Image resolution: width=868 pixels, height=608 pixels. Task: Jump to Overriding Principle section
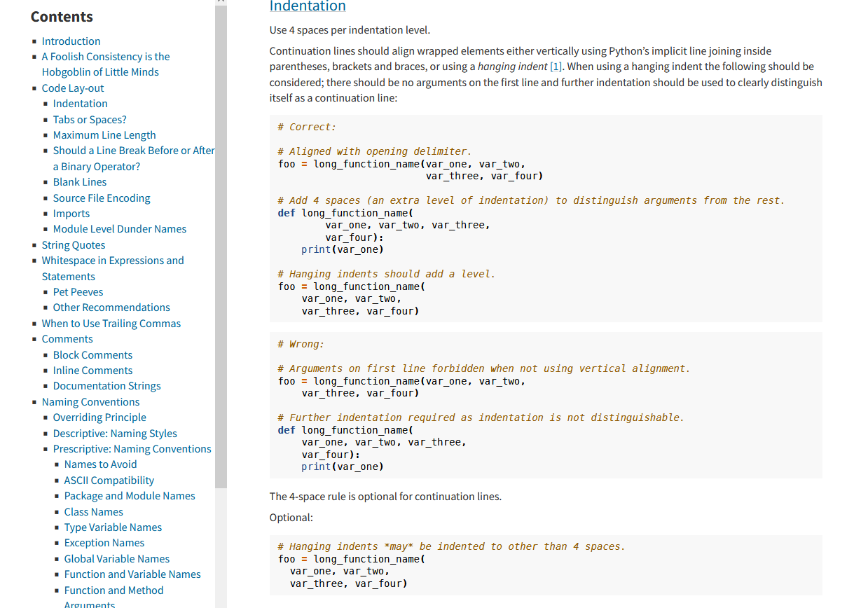coord(99,417)
